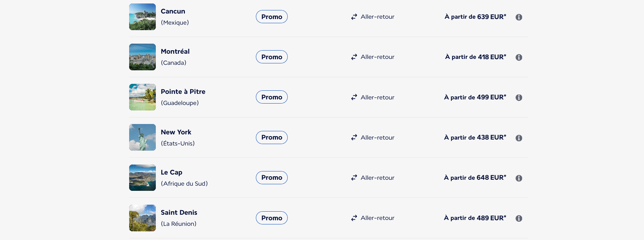View fare info for Le Cap
Screen dimensions: 644x240
(519, 178)
